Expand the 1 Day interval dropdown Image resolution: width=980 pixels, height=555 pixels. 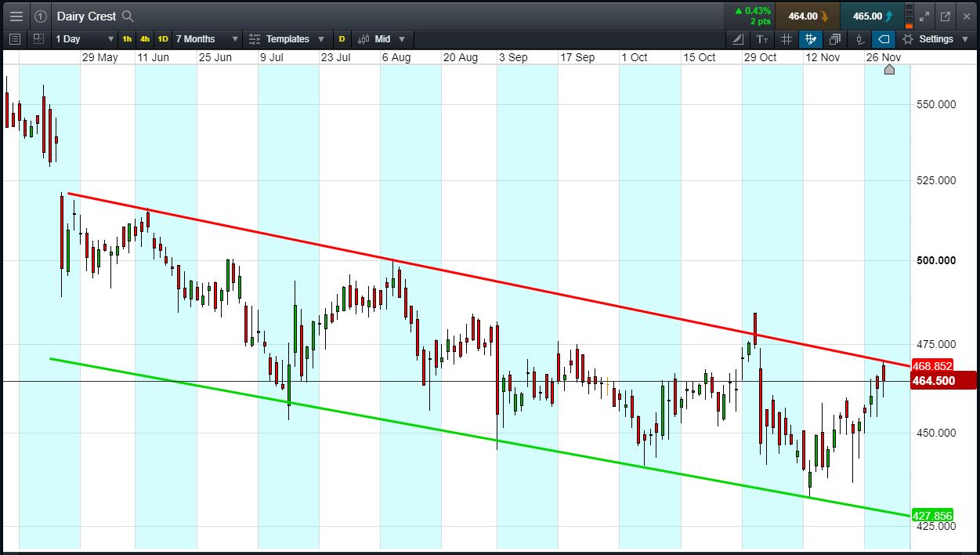coord(84,38)
